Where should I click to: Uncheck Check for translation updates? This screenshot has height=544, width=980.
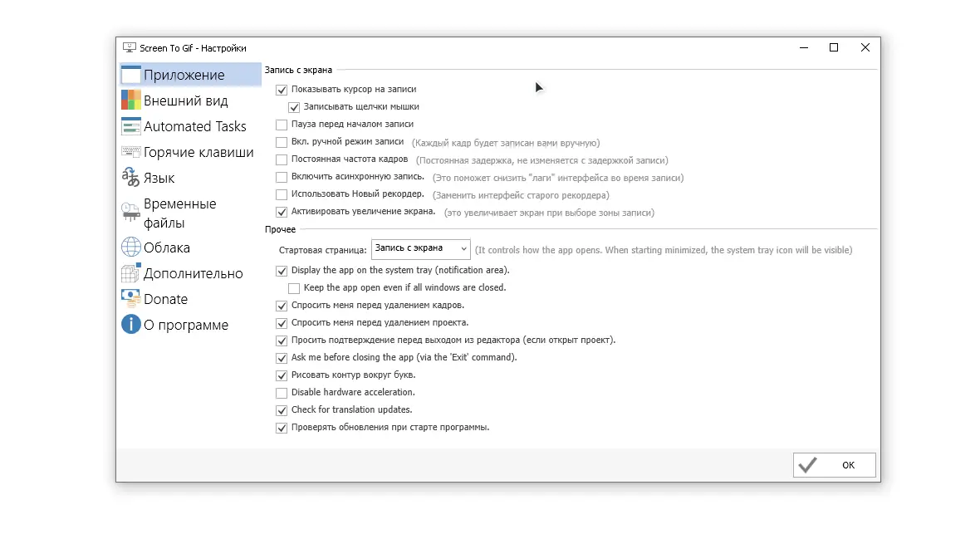pyautogui.click(x=282, y=411)
